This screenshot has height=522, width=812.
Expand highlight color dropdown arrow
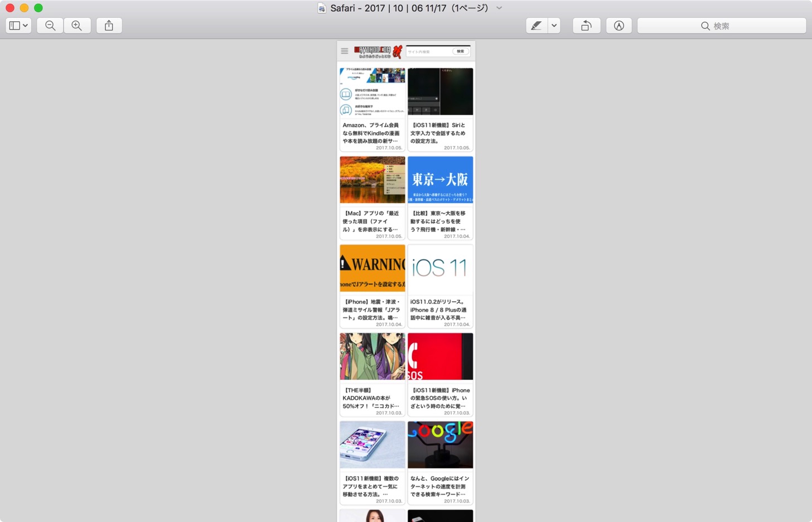tap(554, 26)
